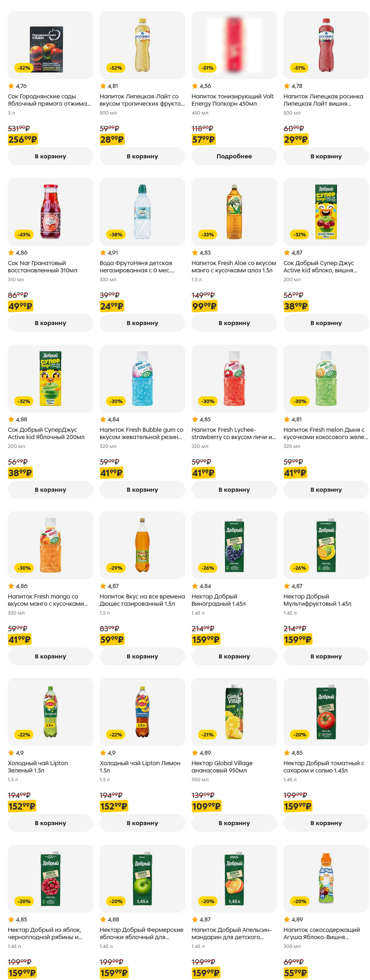The width and height of the screenshot is (370, 980).
Task: Add Нектар Global Village ананасовый to cart
Action: (x=234, y=822)
